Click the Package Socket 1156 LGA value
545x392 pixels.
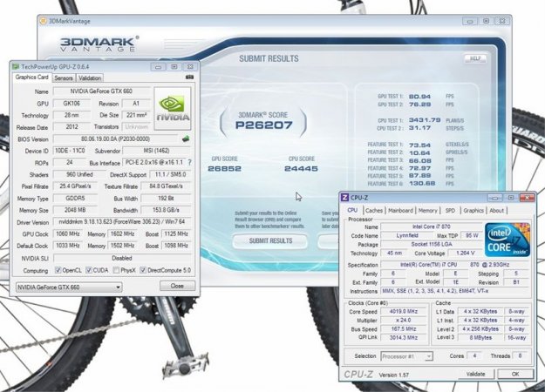pyautogui.click(x=432, y=244)
